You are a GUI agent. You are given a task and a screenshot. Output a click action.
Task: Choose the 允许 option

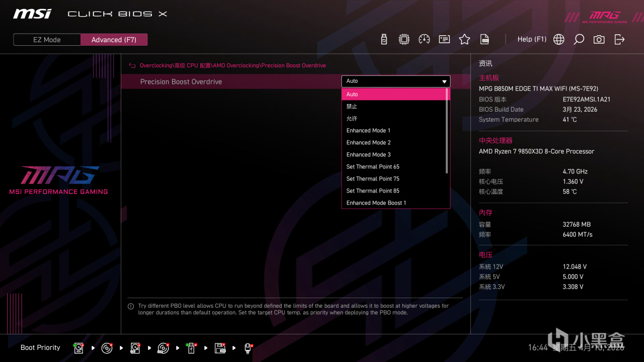394,119
